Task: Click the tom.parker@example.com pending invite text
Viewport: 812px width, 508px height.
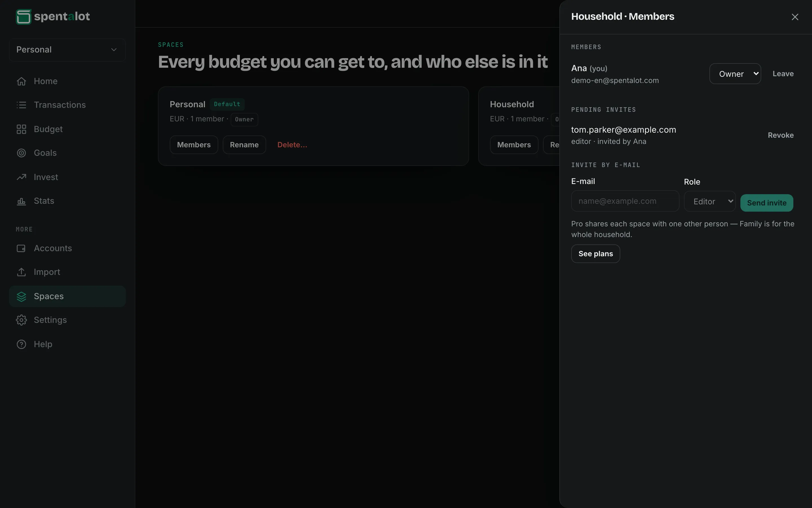Action: [624, 130]
